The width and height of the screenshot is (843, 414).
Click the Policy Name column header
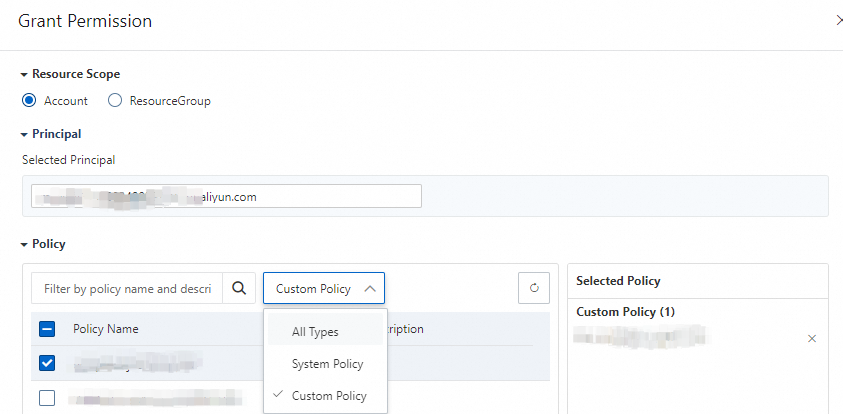click(x=106, y=329)
